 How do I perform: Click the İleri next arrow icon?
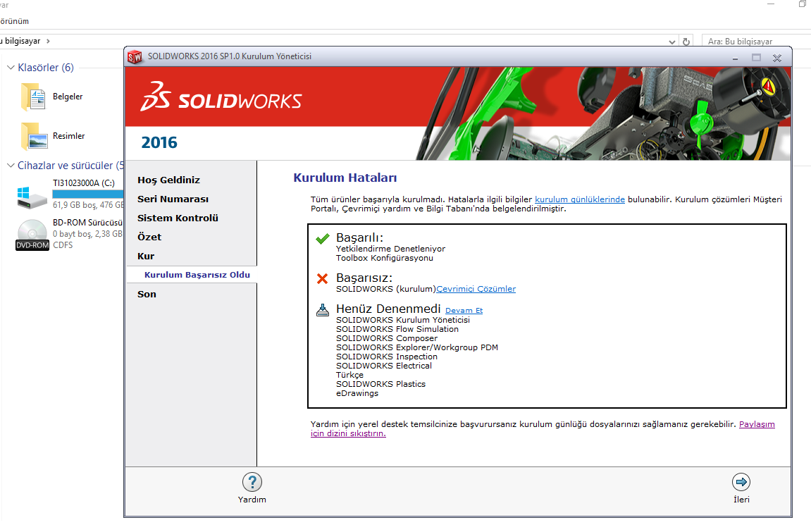741,482
